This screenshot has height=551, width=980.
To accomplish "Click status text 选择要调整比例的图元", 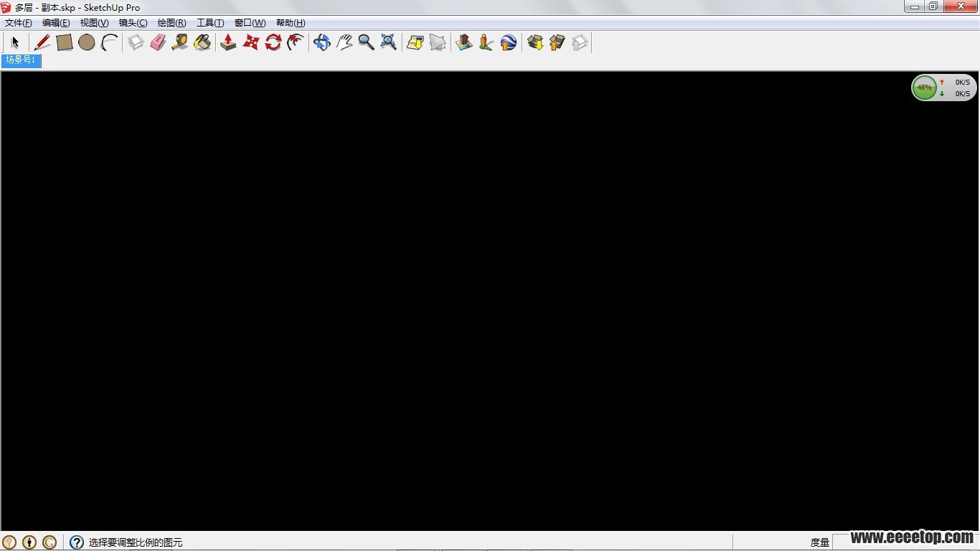I will [136, 543].
